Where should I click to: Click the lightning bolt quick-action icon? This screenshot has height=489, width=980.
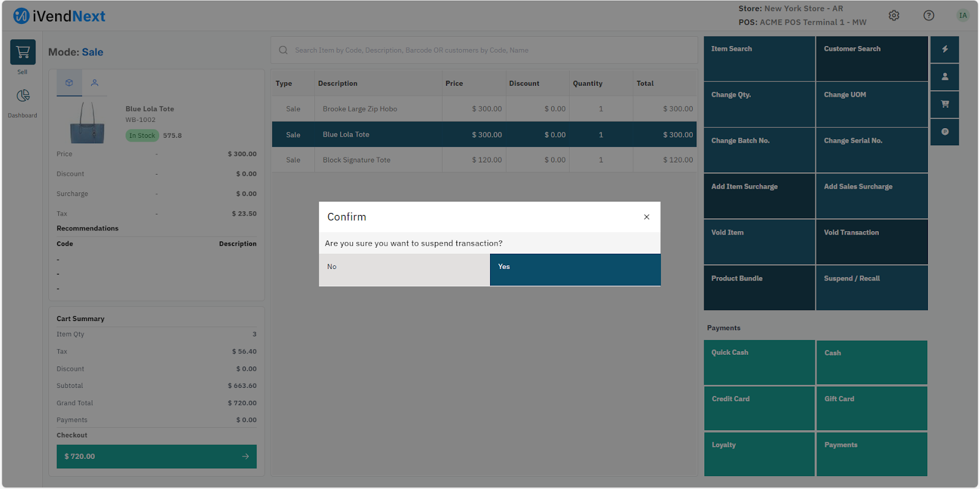[x=944, y=49]
